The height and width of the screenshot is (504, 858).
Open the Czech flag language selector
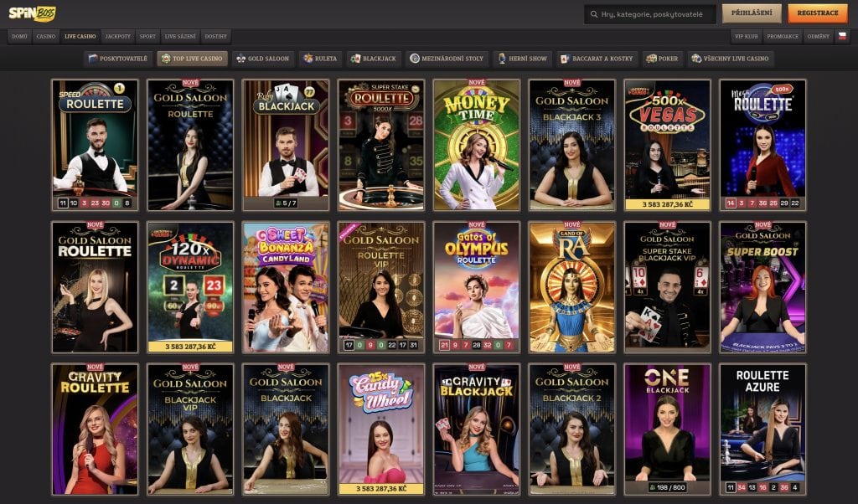pos(843,36)
